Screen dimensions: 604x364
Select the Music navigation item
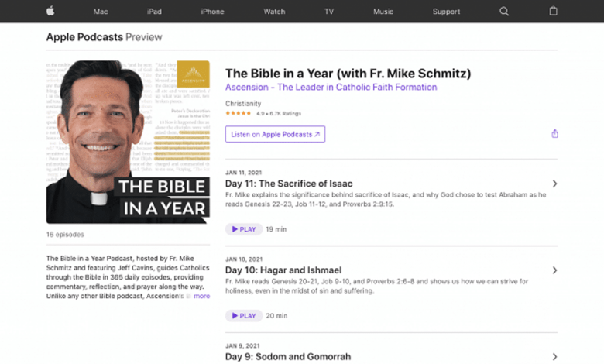[383, 12]
